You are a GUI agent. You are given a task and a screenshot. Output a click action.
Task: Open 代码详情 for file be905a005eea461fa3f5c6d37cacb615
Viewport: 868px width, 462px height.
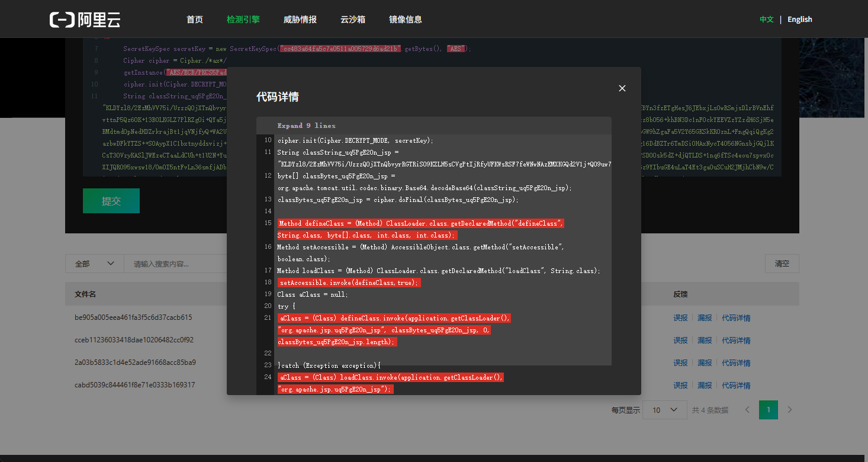(736, 318)
